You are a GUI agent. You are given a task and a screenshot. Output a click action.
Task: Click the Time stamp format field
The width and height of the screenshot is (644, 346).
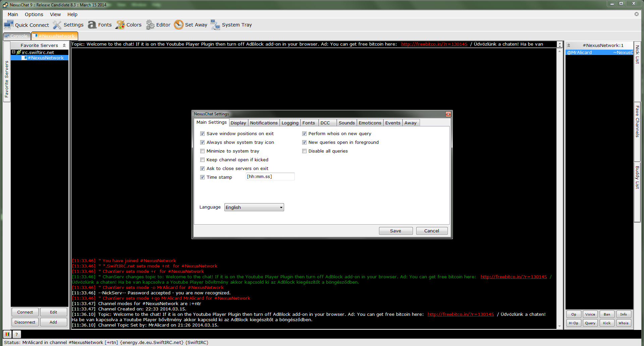pos(270,177)
